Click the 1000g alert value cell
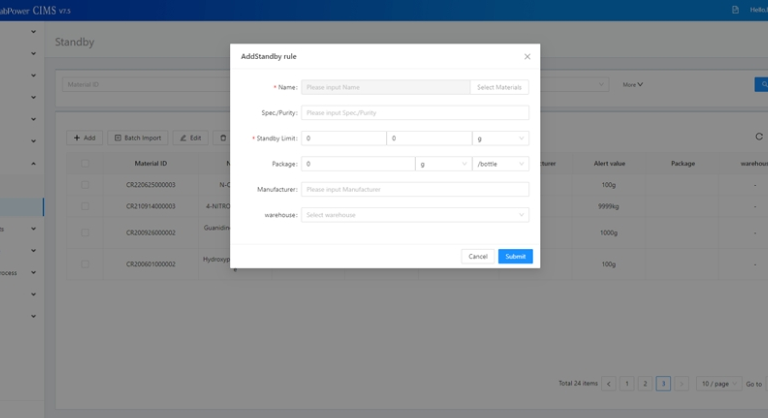This screenshot has height=418, width=768. (608, 233)
